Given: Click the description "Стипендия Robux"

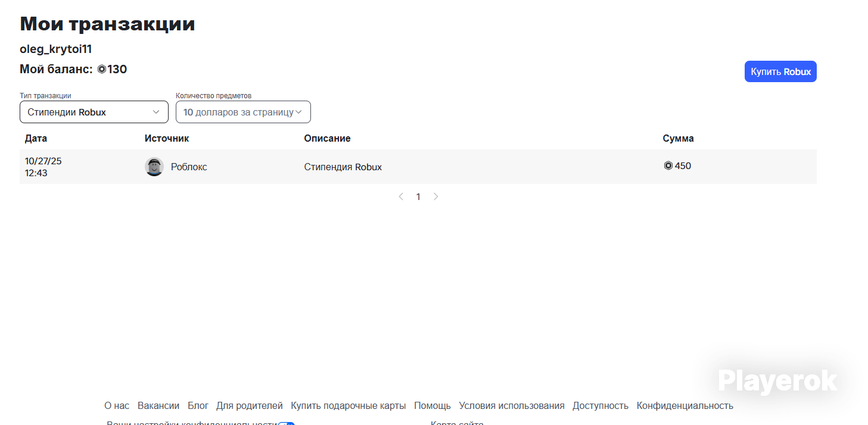Looking at the screenshot, I should click(343, 167).
